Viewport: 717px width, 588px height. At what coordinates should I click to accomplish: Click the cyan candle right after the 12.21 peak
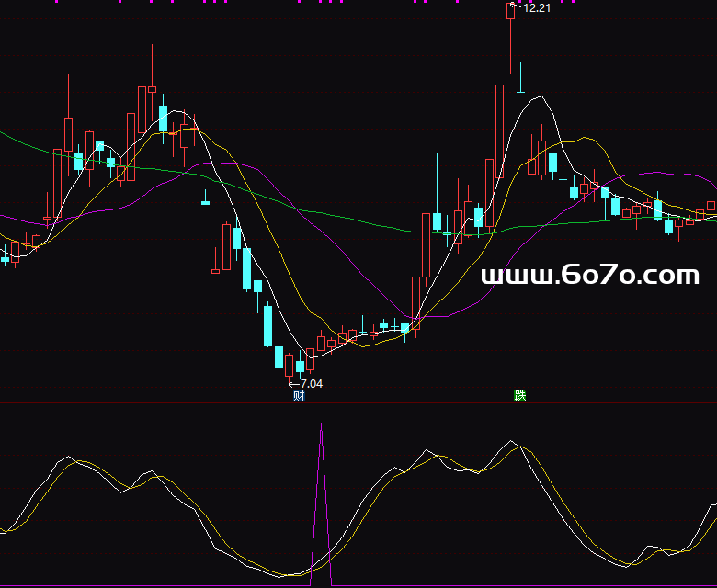click(x=521, y=91)
